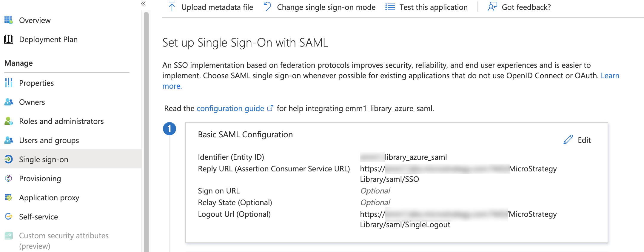Open the configuration guide link
This screenshot has height=252, width=644.
pyautogui.click(x=230, y=108)
